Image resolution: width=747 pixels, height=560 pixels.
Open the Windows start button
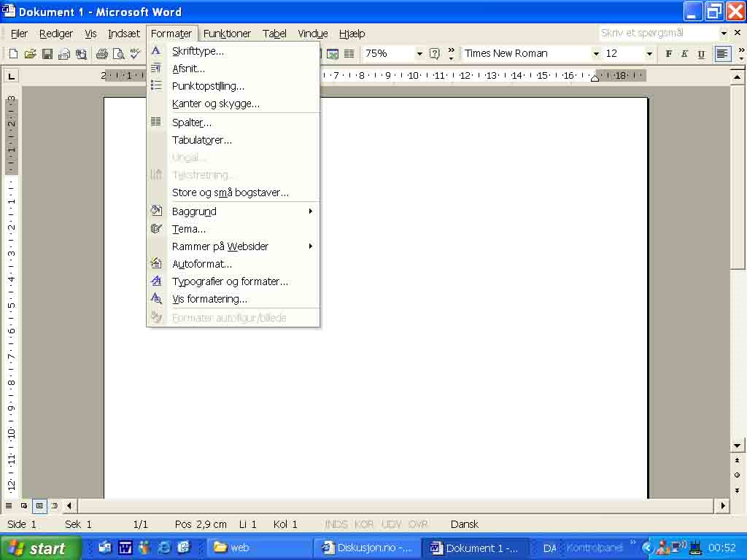tap(42, 548)
